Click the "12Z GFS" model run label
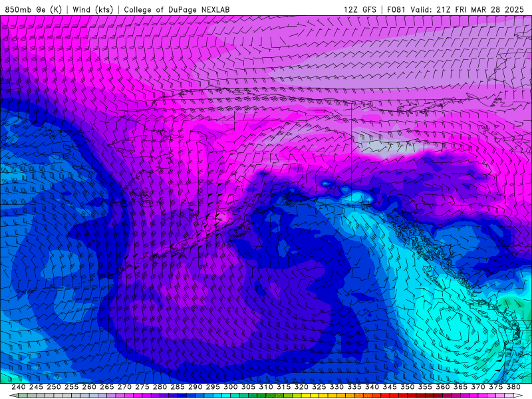This screenshot has width=532, height=399. [x=360, y=9]
